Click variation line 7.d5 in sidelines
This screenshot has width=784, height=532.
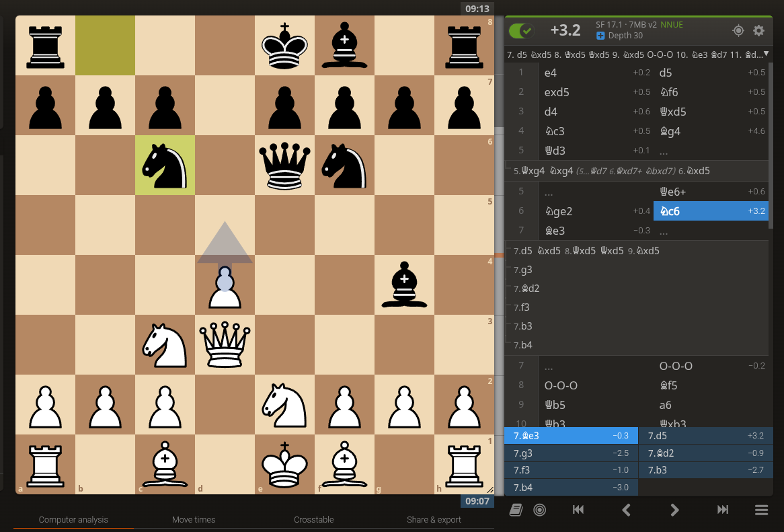(x=523, y=251)
